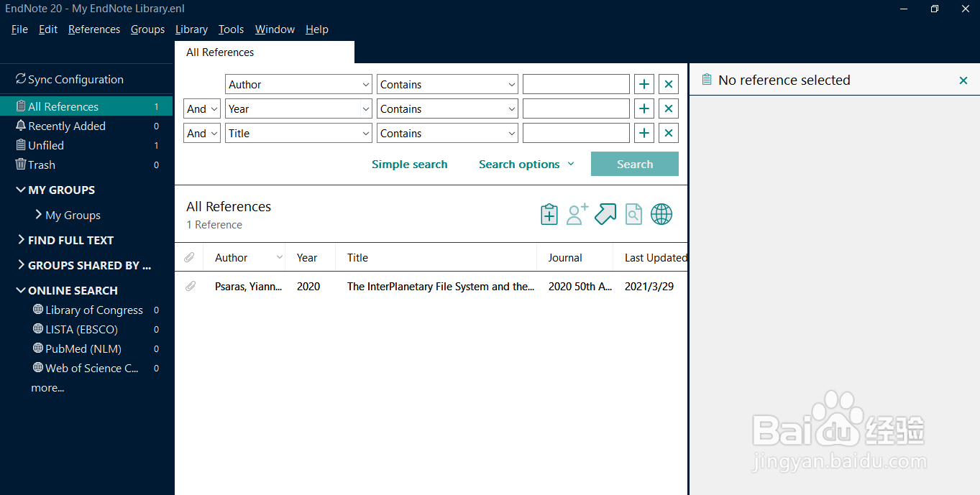Open the Window menu

pos(275,29)
